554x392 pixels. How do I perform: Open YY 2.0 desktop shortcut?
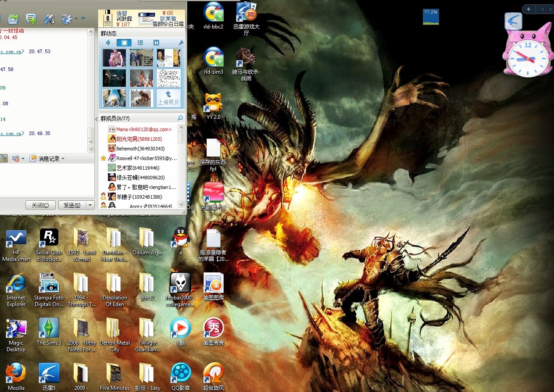point(214,106)
